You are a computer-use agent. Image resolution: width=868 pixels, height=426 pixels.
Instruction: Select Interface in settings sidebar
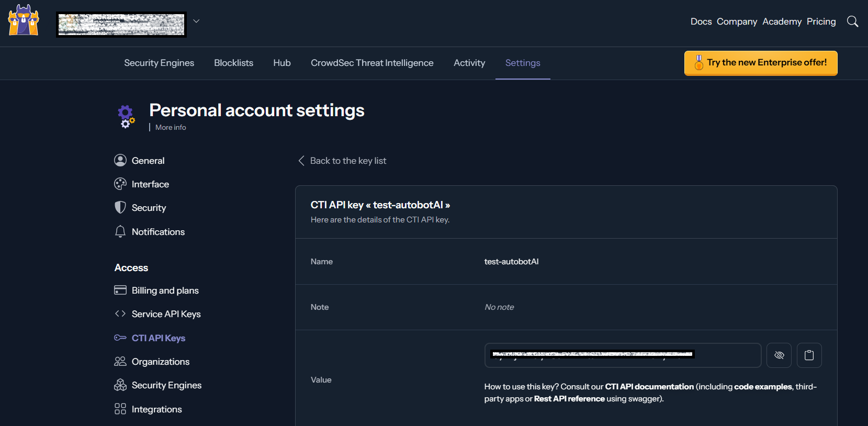[150, 184]
